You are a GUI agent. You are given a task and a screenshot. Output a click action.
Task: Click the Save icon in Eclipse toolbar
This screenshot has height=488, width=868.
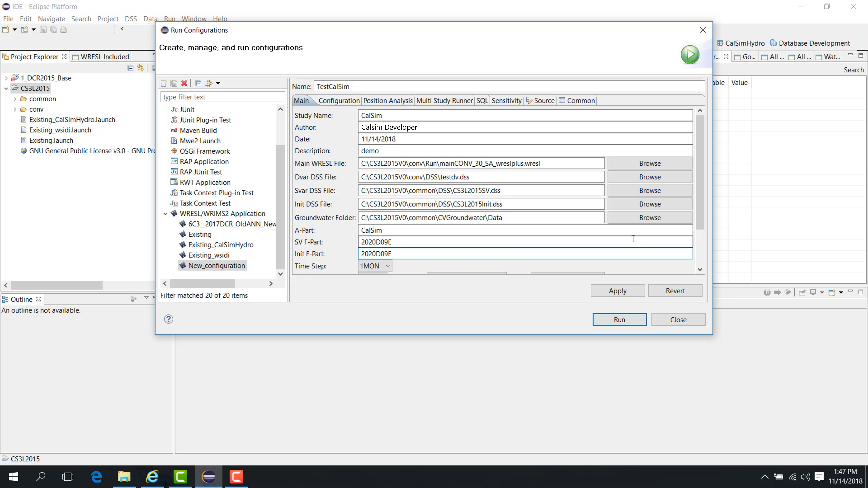coord(43,30)
